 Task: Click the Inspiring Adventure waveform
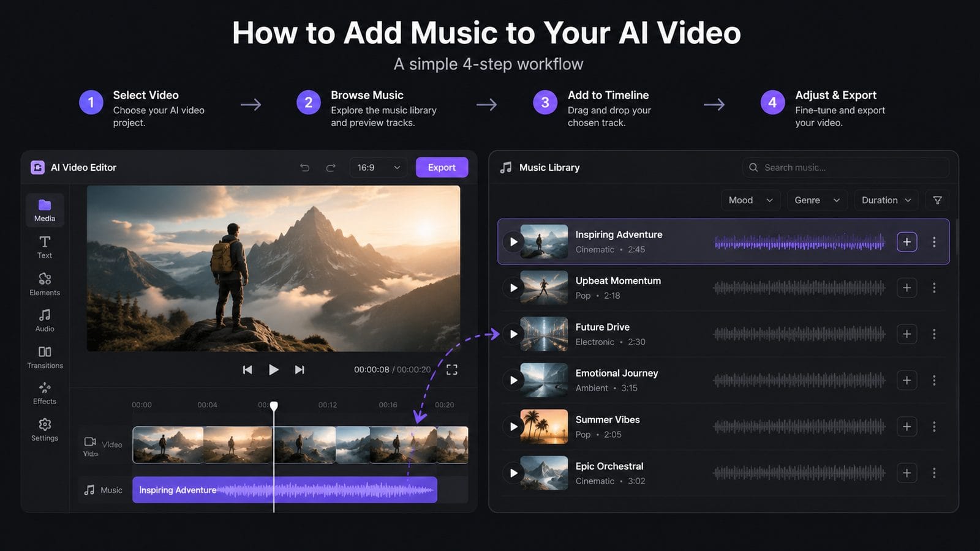click(x=799, y=244)
